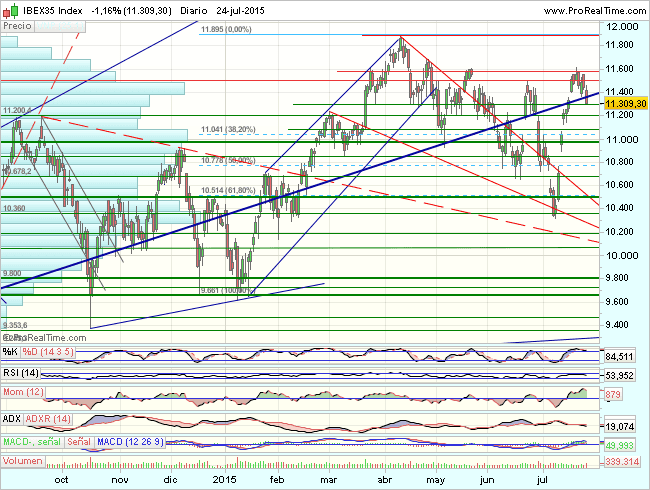The height and width of the screenshot is (490, 650).
Task: Open the faded VNP label beside Precio
Action: pyautogui.click(x=59, y=27)
